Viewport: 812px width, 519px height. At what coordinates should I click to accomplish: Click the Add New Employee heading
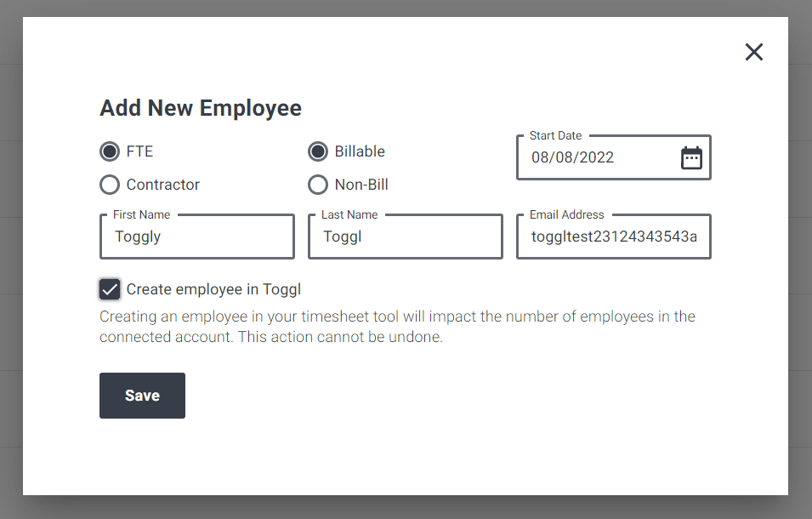point(201,108)
